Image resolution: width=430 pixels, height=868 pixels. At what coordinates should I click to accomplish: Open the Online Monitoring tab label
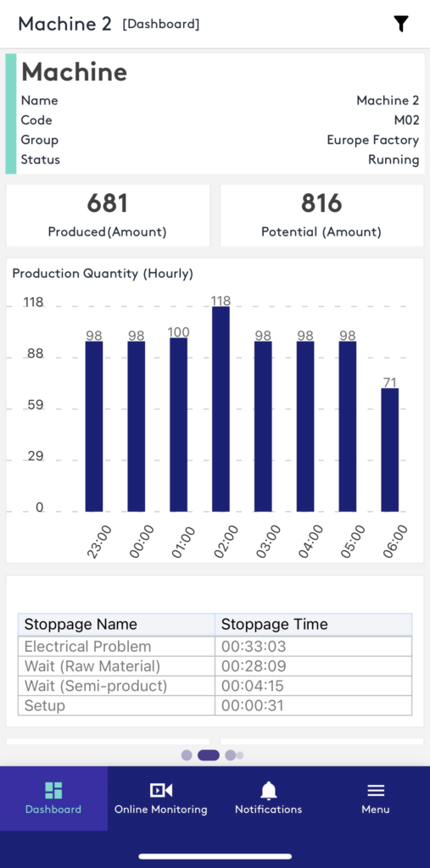(160, 810)
